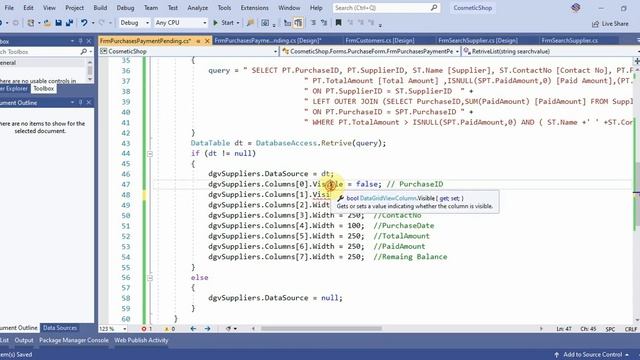The width and height of the screenshot is (640, 360).
Task: Collapse the if block at line 44
Action: (150, 154)
